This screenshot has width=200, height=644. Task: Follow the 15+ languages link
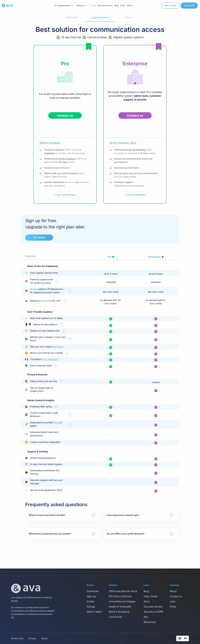pos(51,359)
